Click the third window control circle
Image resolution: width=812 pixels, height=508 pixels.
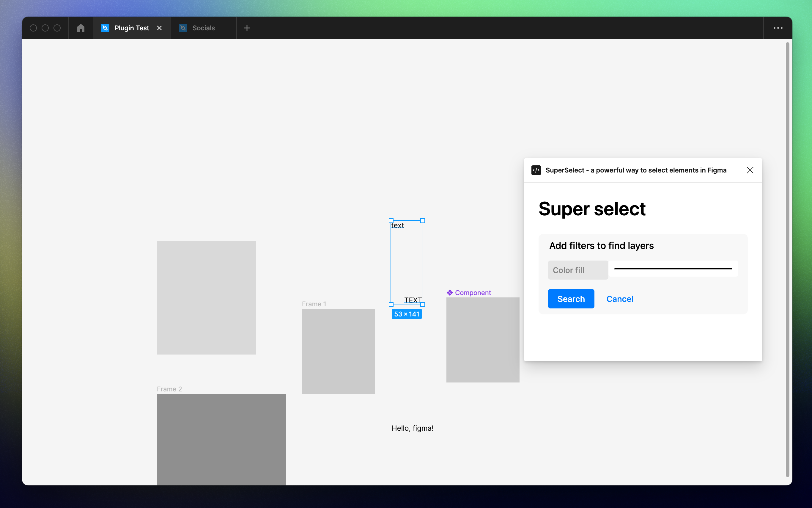57,28
